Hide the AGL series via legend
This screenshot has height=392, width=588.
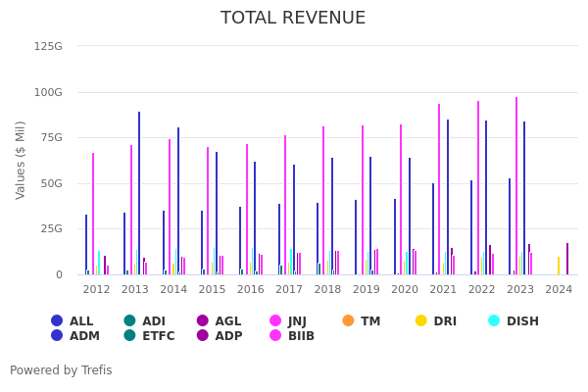(x=203, y=321)
